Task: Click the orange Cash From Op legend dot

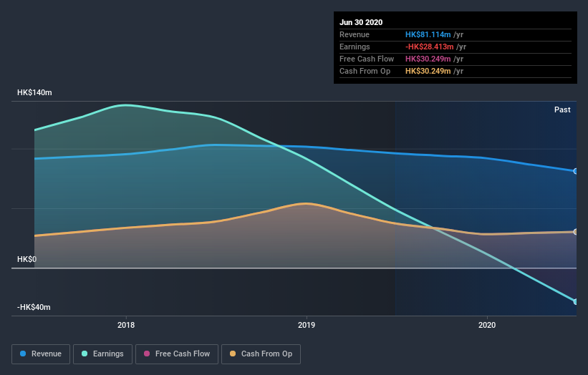Action: tap(233, 354)
